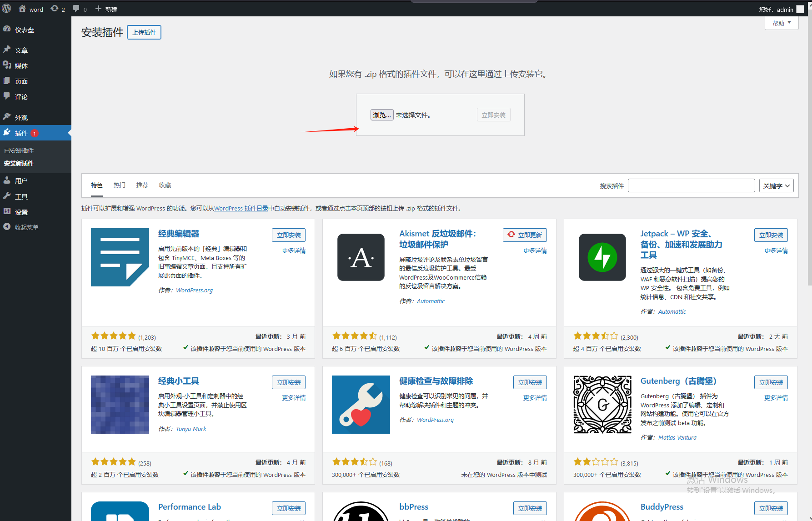Click the 外观 paintbrush icon
The image size is (812, 521).
click(7, 116)
